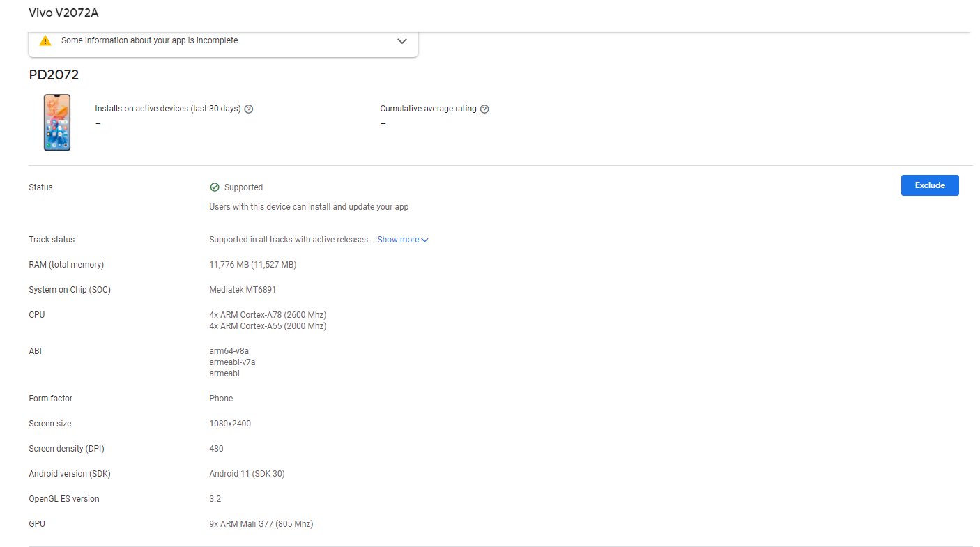
Task: Click the PD2072 phone thumbnail image
Action: (x=57, y=123)
